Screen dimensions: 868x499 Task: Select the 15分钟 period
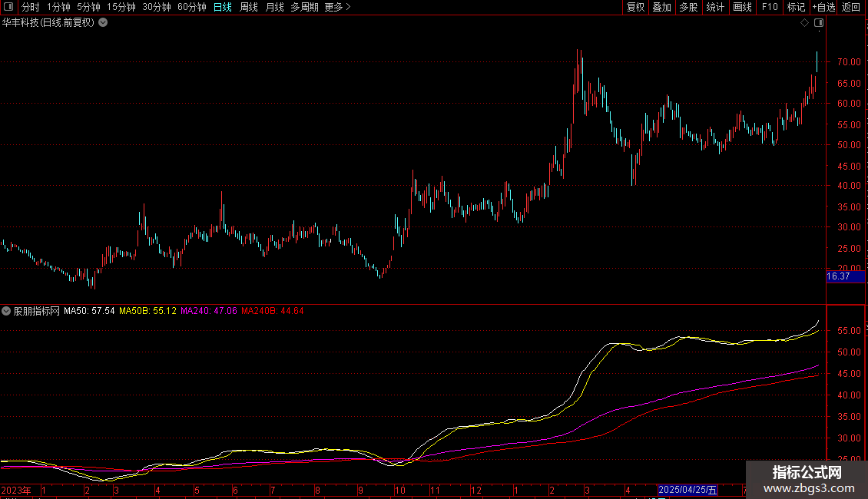(121, 7)
